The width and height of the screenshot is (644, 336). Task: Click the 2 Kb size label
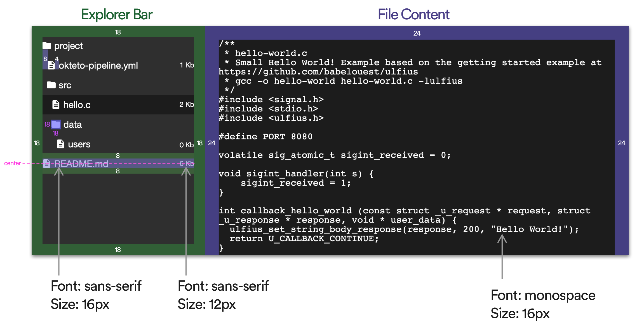[187, 104]
